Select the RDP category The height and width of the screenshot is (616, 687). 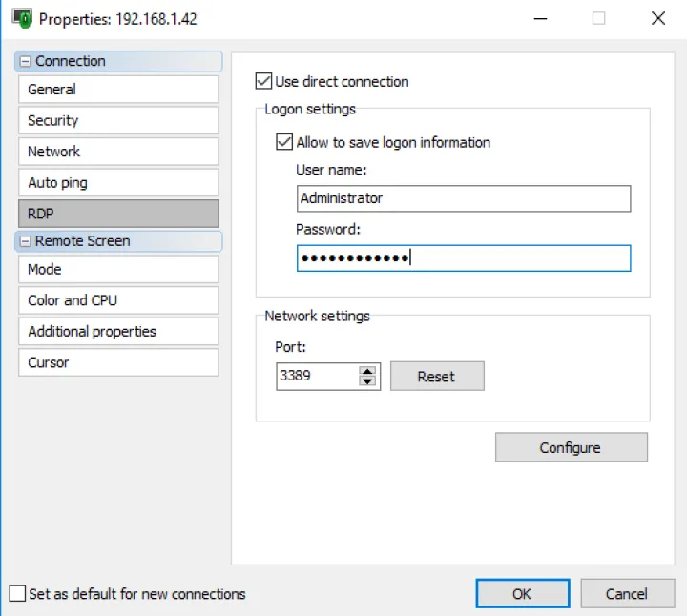pos(117,214)
